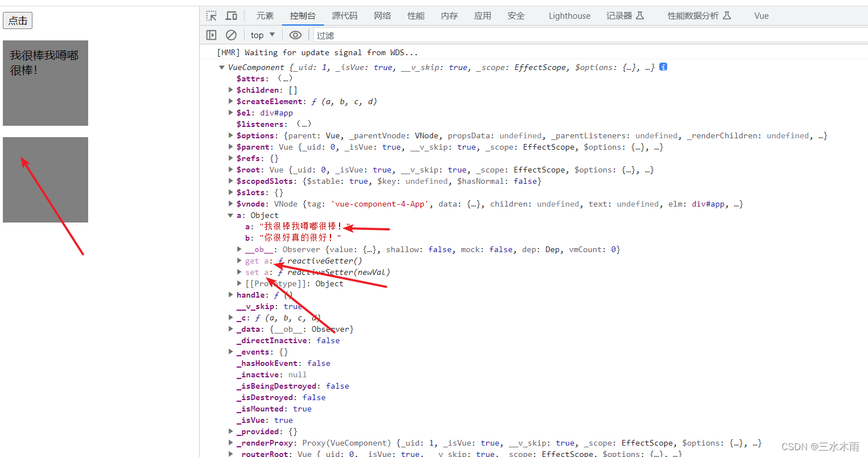Screen dimensions: 868x457
Task: Collapse the VueComponent object
Action: coord(221,67)
